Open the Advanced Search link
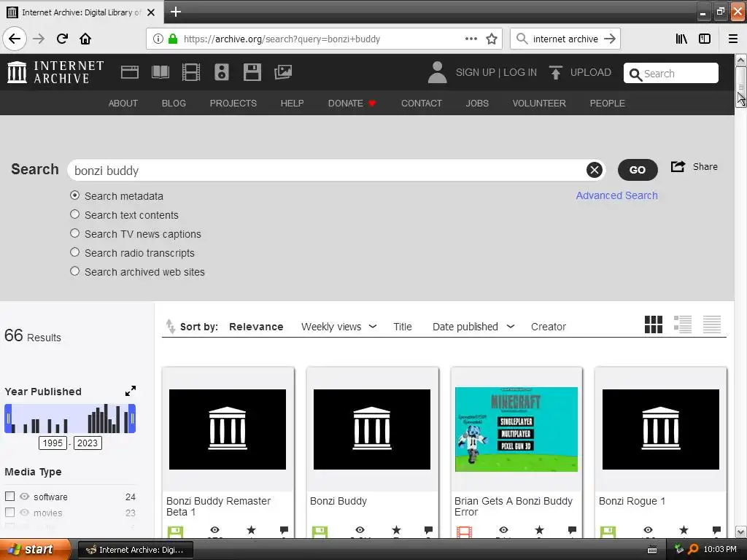Screen dimensions: 747x560 point(617,195)
